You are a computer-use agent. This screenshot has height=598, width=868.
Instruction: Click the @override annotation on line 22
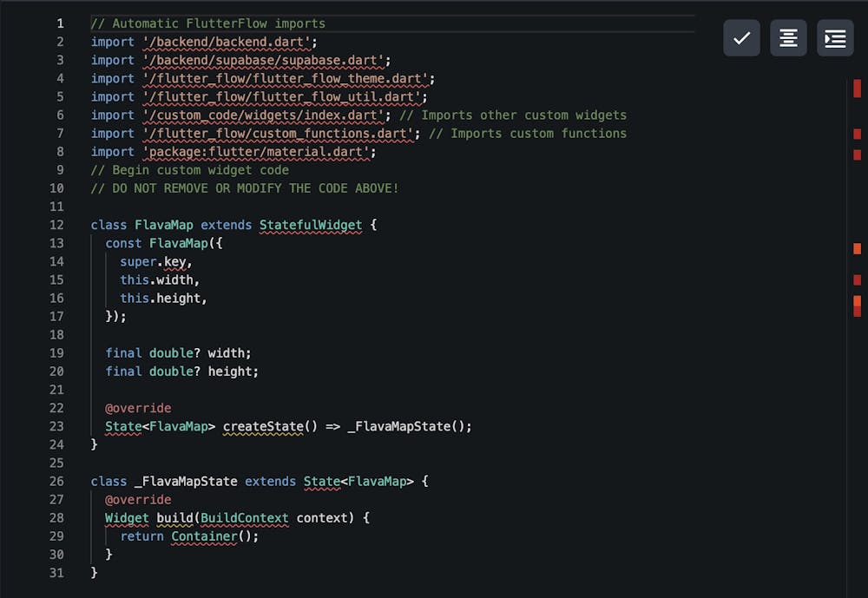click(x=138, y=408)
